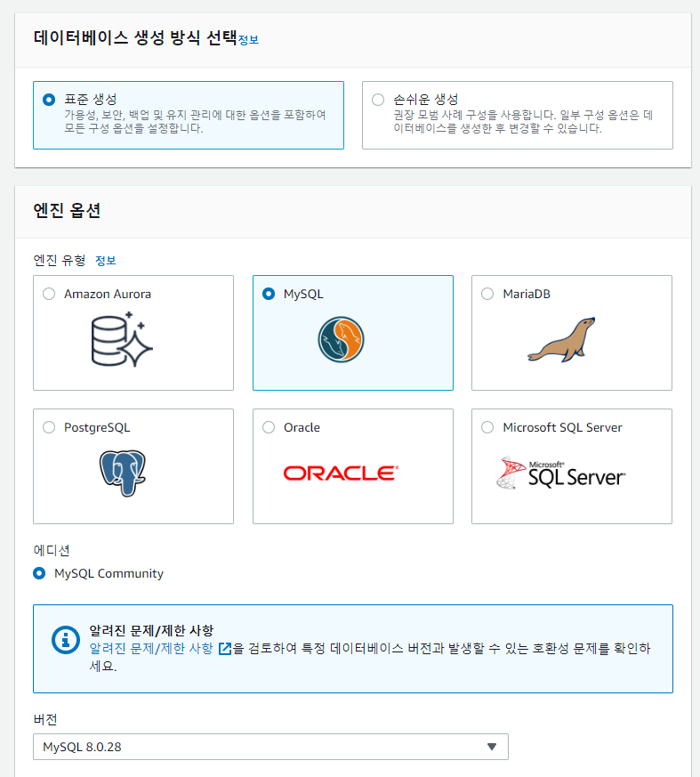This screenshot has height=777, width=700.
Task: Select the 손쉬운 생성 radio option
Action: [378, 100]
